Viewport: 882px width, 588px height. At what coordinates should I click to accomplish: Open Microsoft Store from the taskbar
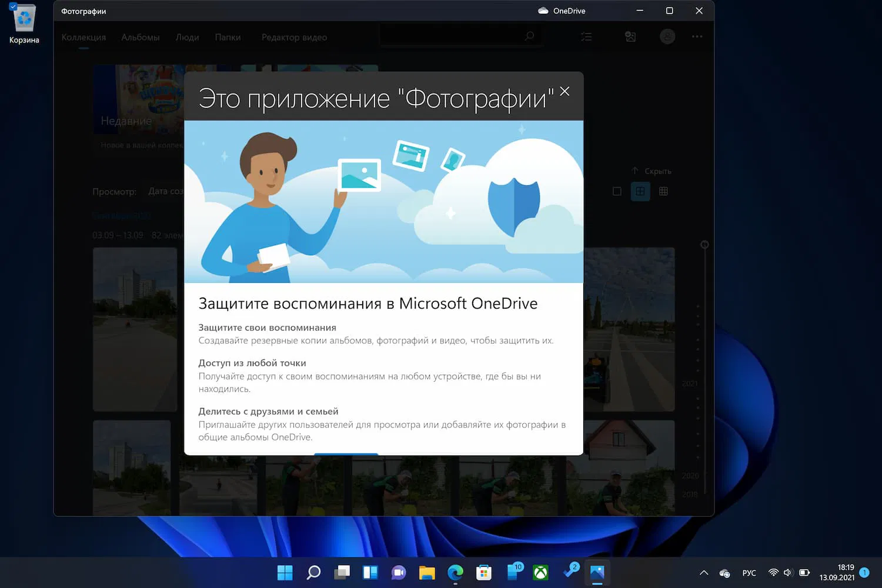[484, 572]
